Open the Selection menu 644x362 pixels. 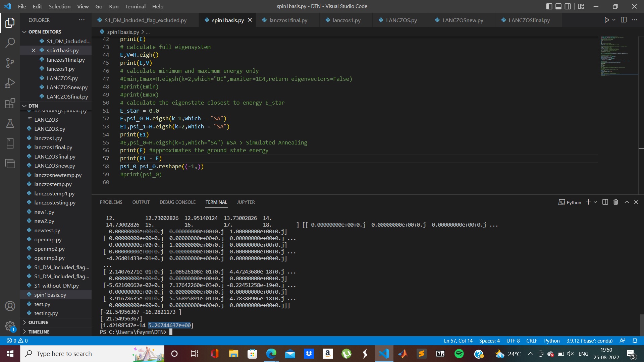tap(59, 6)
